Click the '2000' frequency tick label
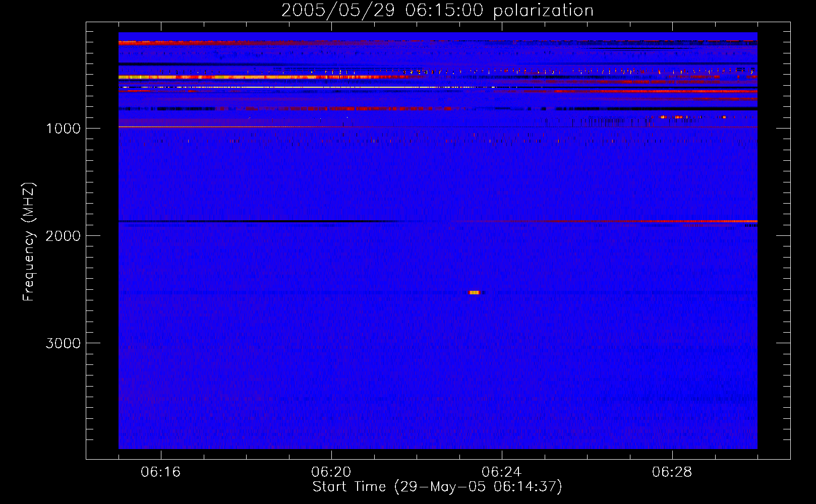 pyautogui.click(x=63, y=236)
